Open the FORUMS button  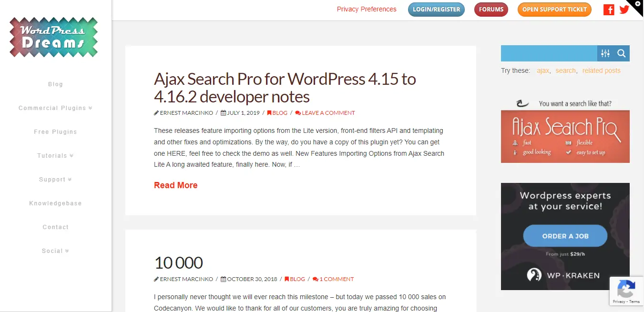(x=491, y=10)
